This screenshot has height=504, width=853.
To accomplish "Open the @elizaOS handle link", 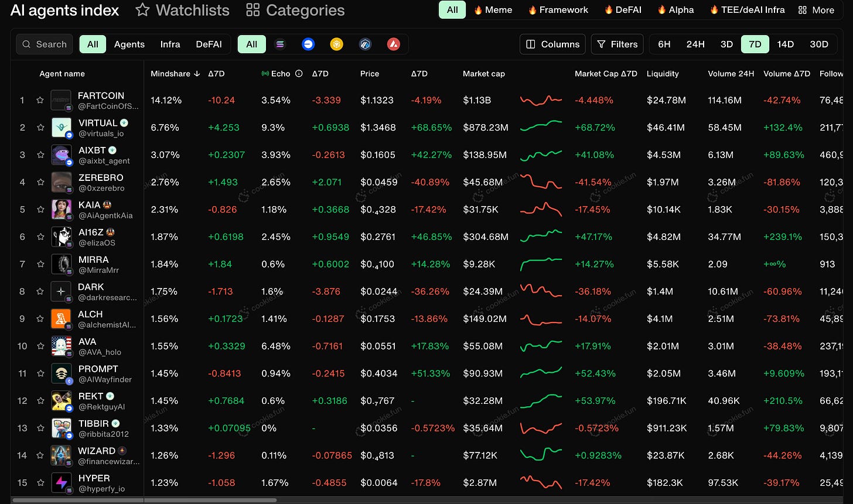I will coord(97,243).
